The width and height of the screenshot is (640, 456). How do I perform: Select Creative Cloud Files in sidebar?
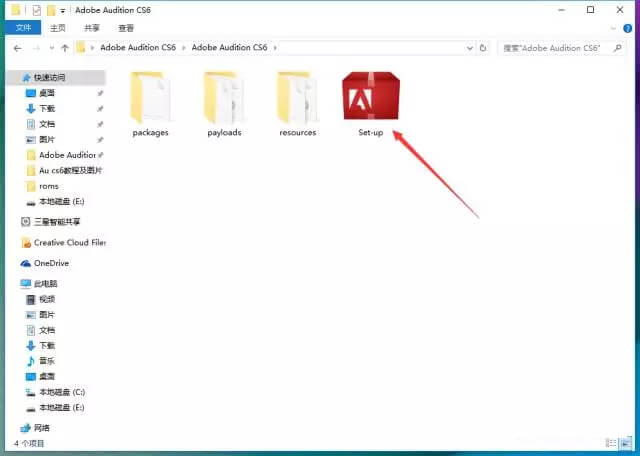[69, 242]
